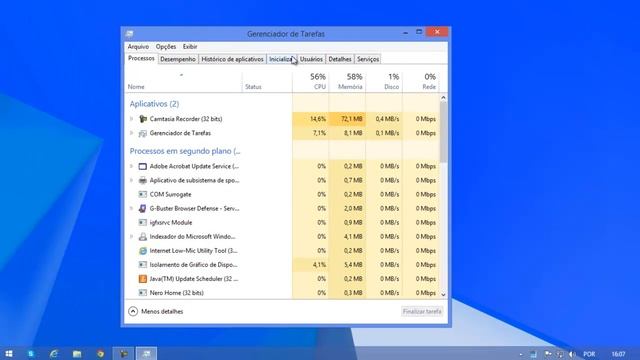The height and width of the screenshot is (360, 640).
Task: Sort by the Status column header
Action: click(267, 82)
